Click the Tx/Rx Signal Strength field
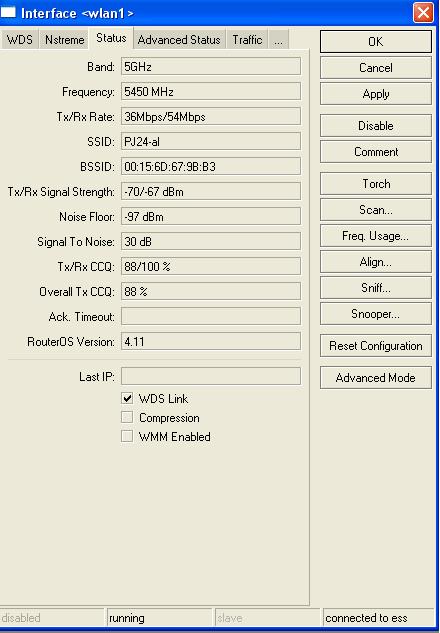Screen dimensions: 440x633 (211, 191)
